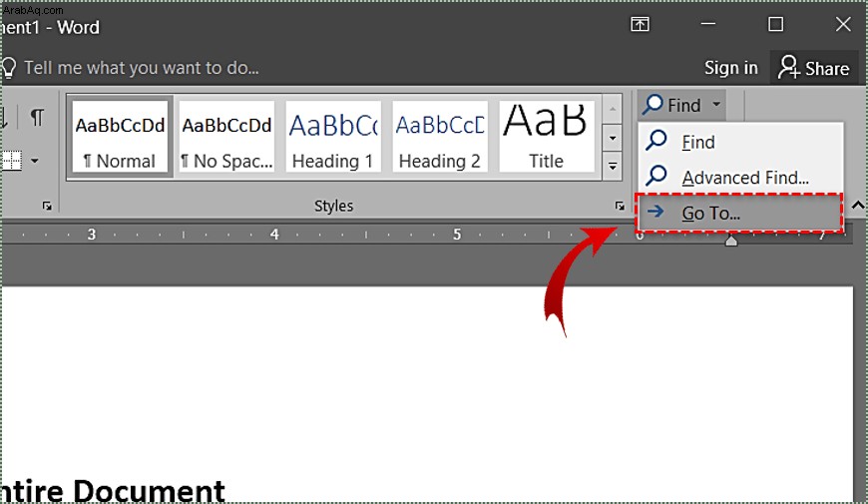Click the blue arrow icon for Go To
Viewport: 868px width, 504px height.
[x=655, y=211]
